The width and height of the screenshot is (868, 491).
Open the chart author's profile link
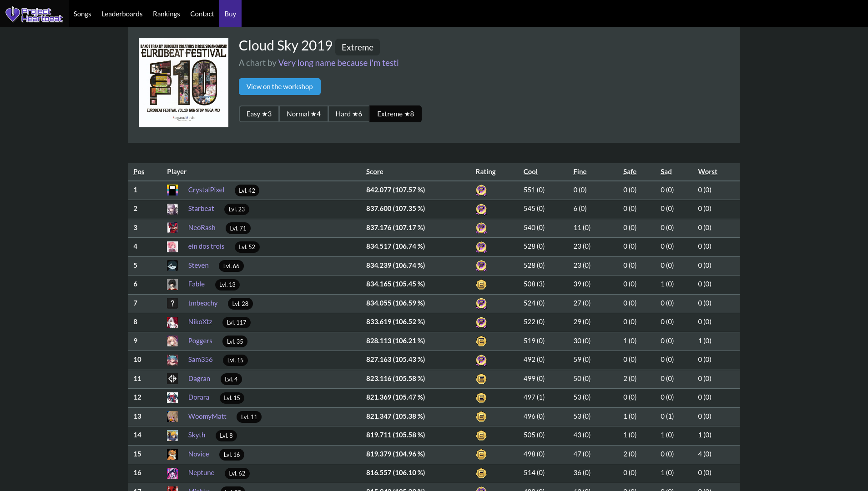[338, 63]
